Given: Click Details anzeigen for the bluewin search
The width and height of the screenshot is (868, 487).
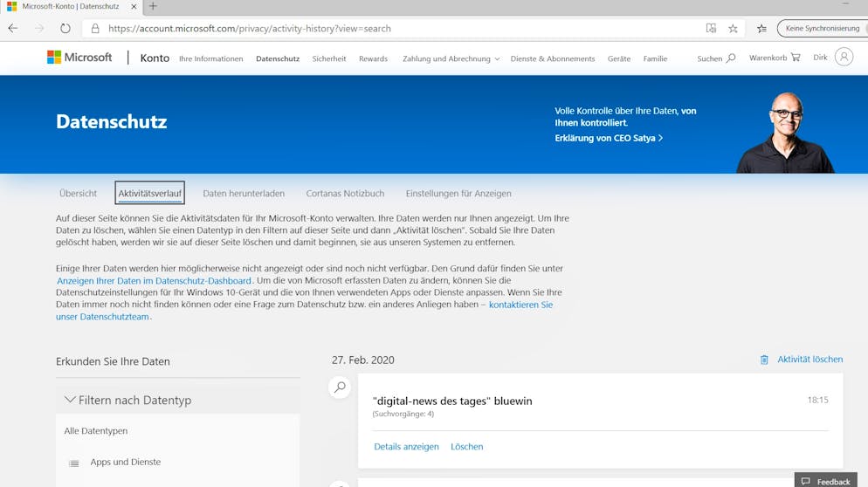Looking at the screenshot, I should (406, 447).
